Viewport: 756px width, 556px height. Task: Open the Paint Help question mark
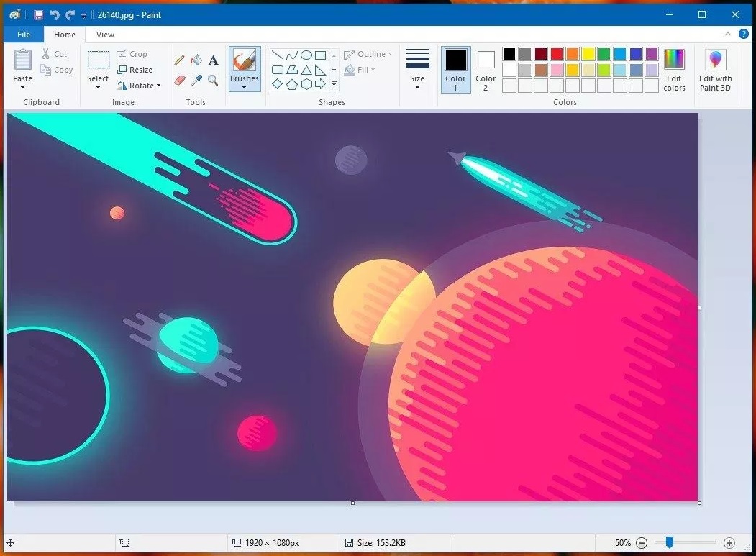coord(744,35)
